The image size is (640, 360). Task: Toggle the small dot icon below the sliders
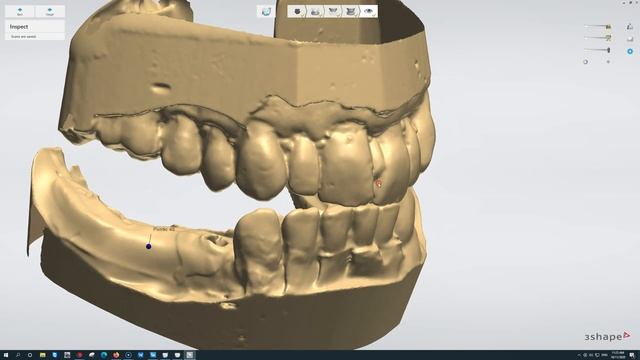(x=608, y=62)
